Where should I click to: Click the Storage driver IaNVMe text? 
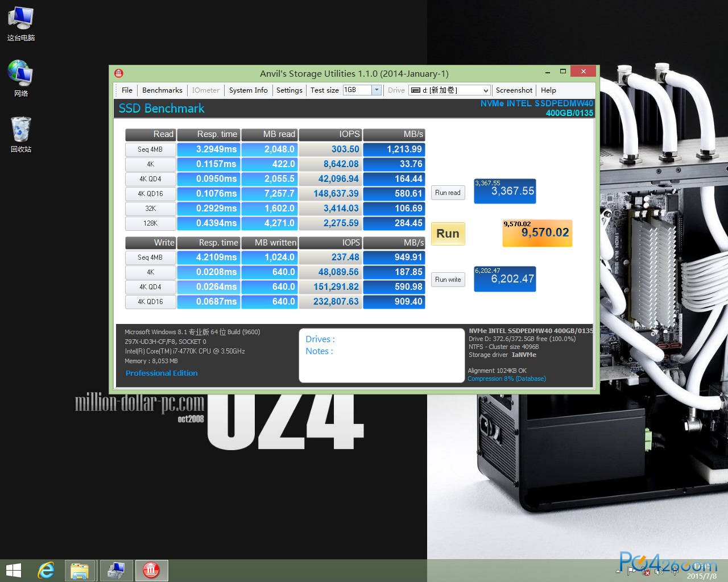502,355
